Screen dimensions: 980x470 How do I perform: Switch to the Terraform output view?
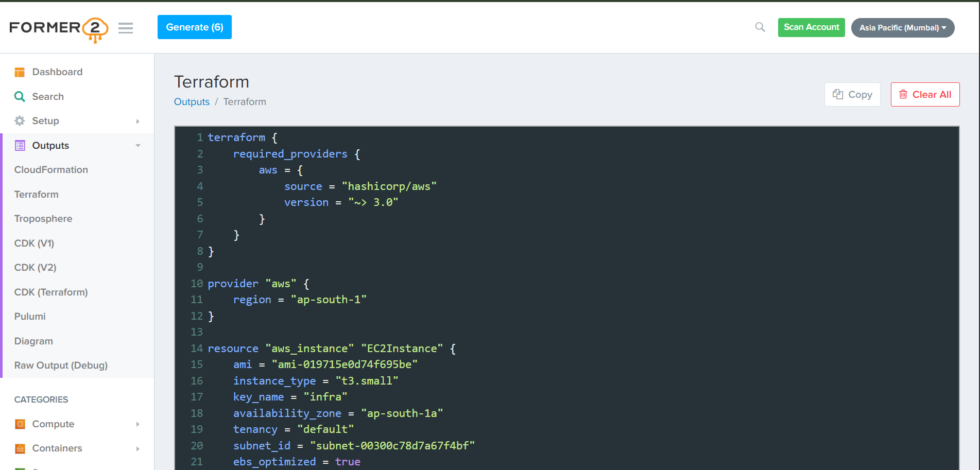pyautogui.click(x=36, y=194)
